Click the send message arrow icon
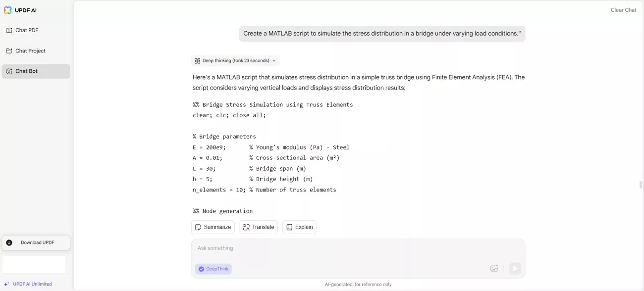The image size is (644, 291). click(515, 268)
